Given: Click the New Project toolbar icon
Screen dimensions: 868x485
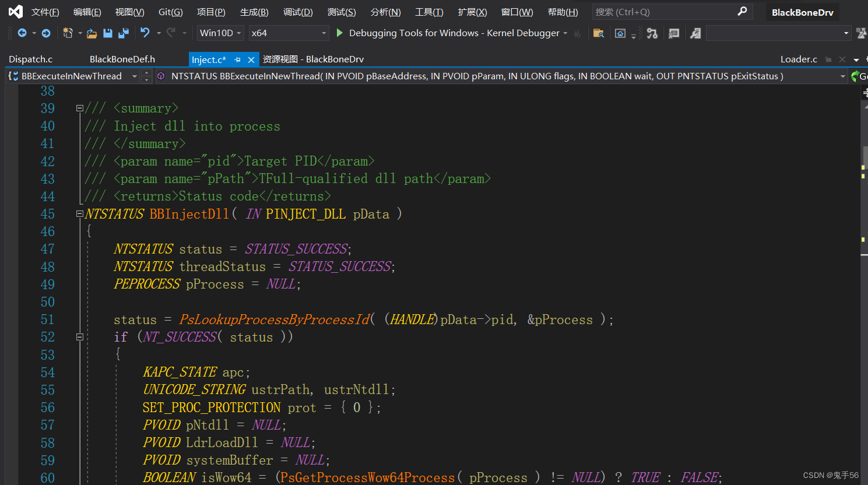Looking at the screenshot, I should 68,33.
